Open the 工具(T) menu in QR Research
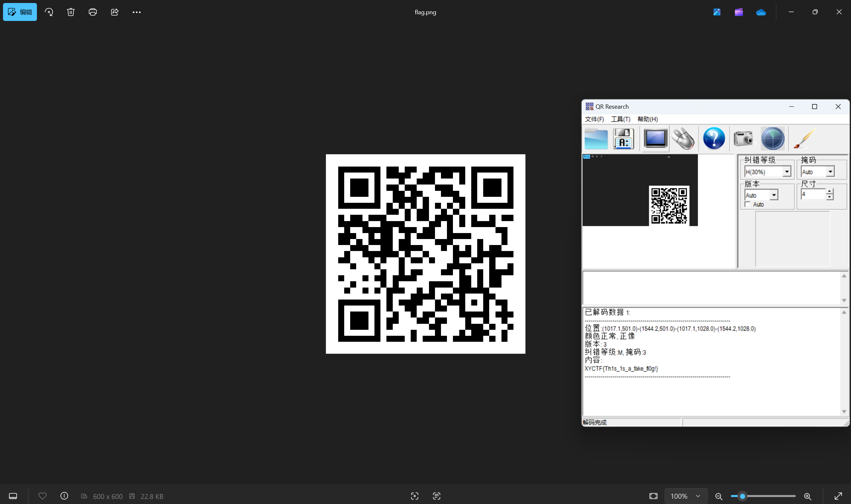The image size is (851, 504). pos(620,119)
